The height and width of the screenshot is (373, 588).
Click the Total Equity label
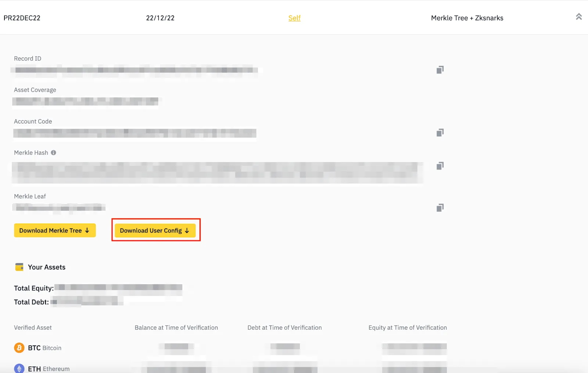(34, 288)
